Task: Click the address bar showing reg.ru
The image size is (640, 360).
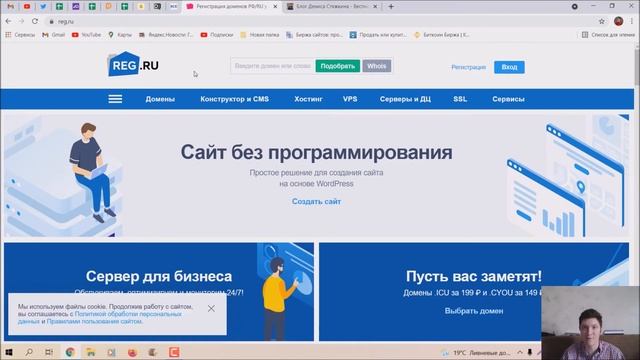Action: pos(318,21)
